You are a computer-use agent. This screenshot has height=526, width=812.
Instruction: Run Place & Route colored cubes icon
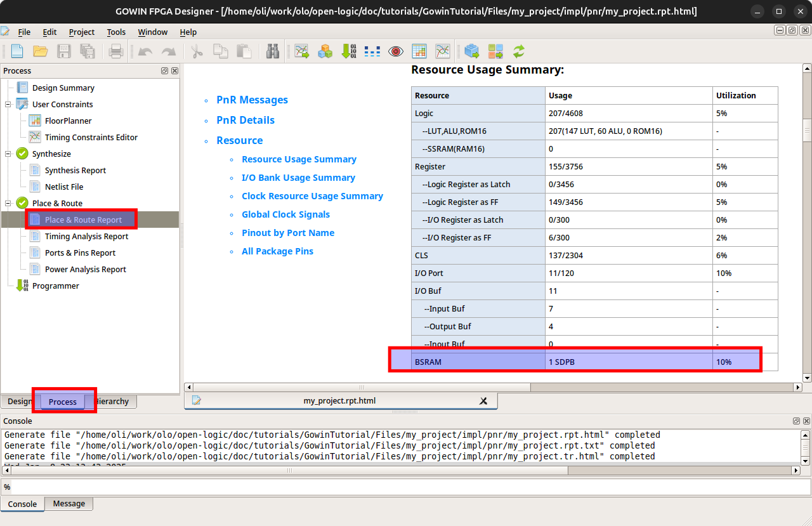tap(325, 51)
